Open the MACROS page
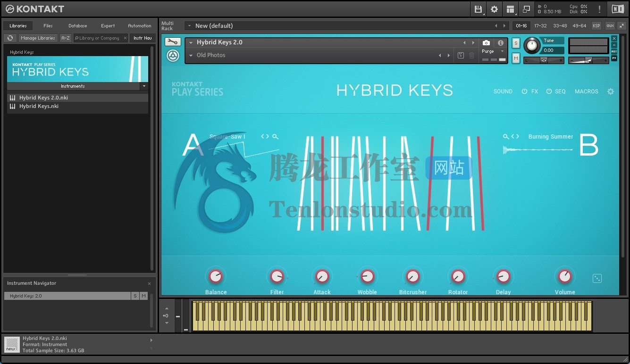Image resolution: width=630 pixels, height=364 pixels. (587, 91)
